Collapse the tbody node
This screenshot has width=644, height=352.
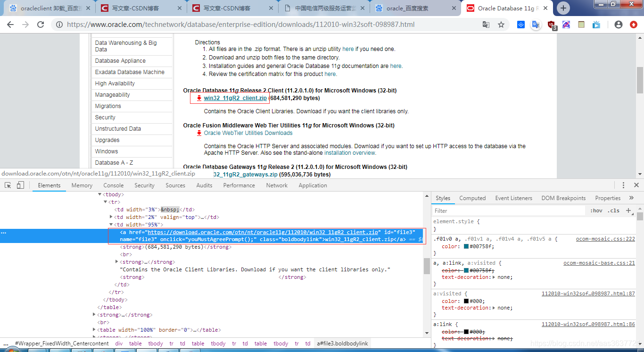pos(99,194)
